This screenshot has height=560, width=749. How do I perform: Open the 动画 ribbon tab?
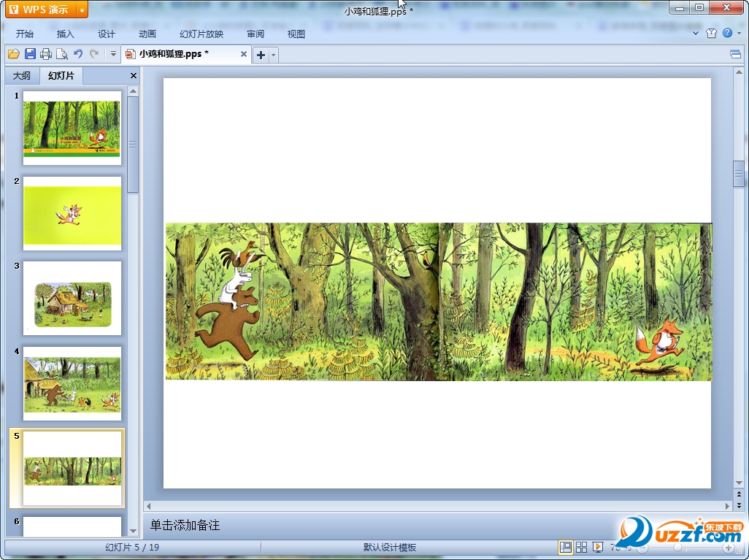tap(147, 34)
